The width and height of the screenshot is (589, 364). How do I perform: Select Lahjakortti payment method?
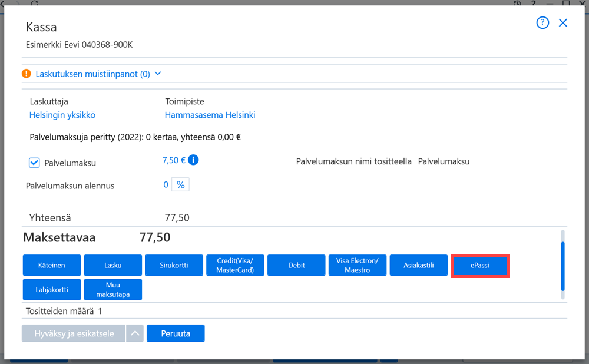click(x=52, y=289)
